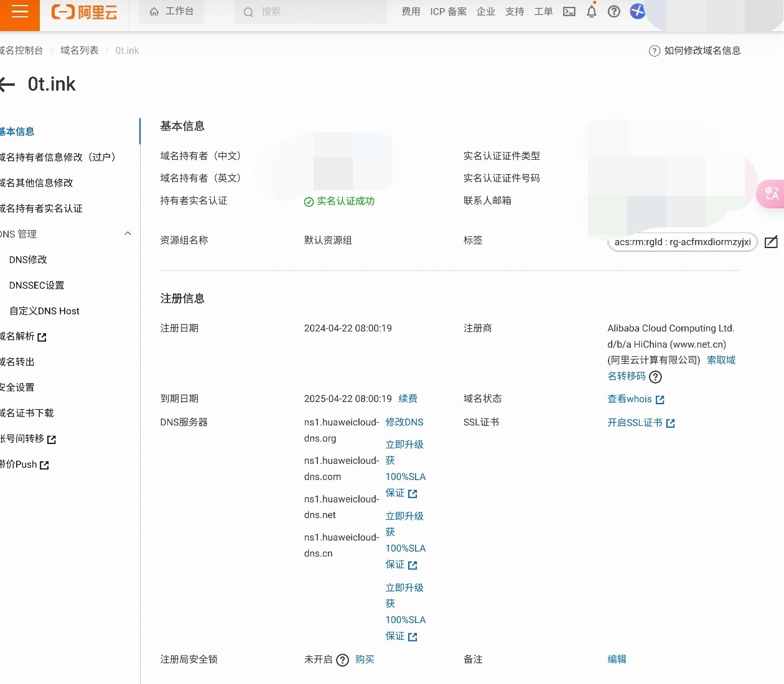The height and width of the screenshot is (684, 784).
Task: Click the ns1.huaweicloud-dns.org server entry
Action: pos(342,430)
